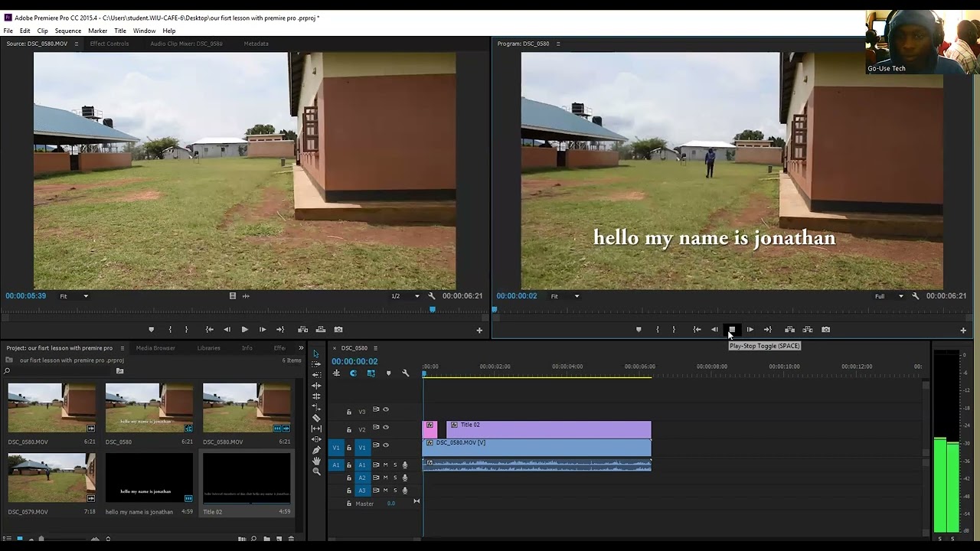Toggle A1 source patching button
Image resolution: width=980 pixels, height=551 pixels.
click(x=335, y=465)
